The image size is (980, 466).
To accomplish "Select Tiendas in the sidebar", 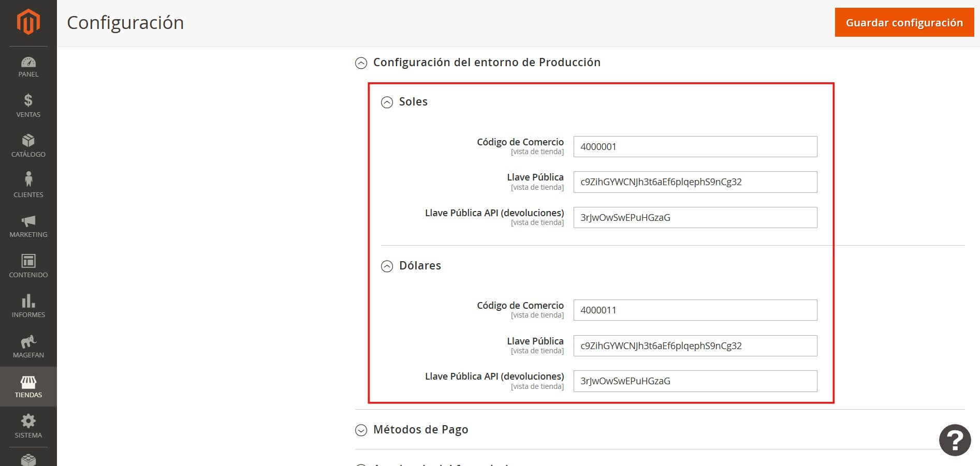I will pyautogui.click(x=28, y=387).
